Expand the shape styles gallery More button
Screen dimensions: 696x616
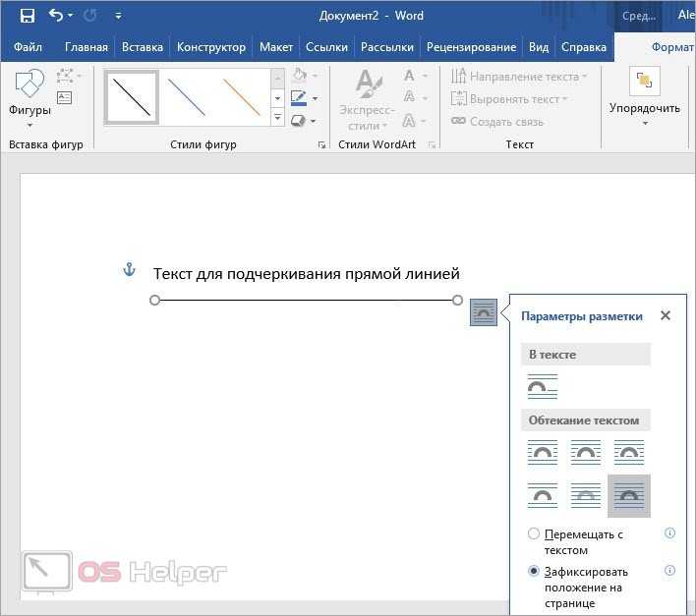(278, 118)
